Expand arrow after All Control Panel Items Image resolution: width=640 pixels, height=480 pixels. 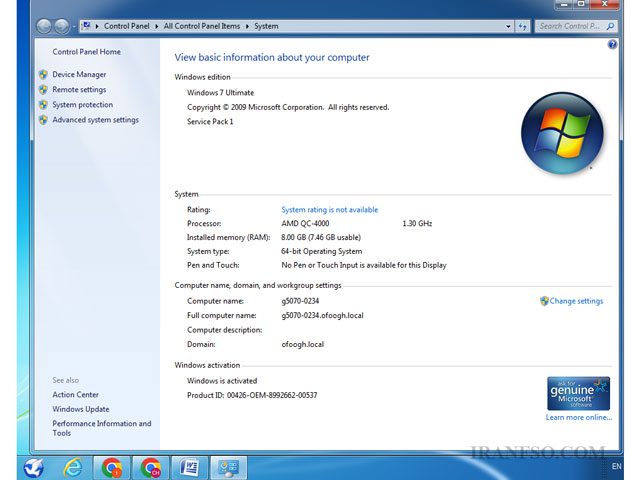pos(247,27)
